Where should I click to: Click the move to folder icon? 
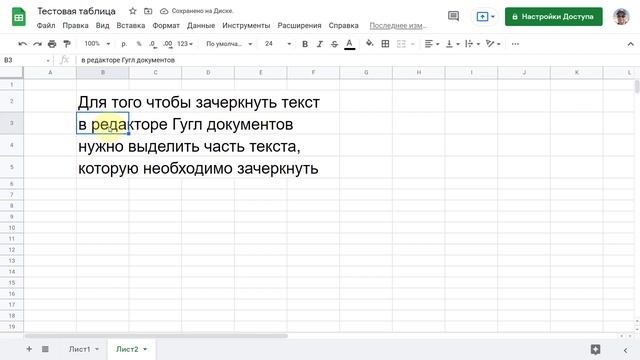pos(148,11)
